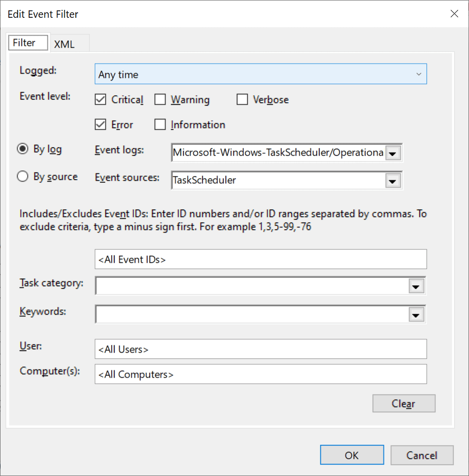469x476 pixels.
Task: Confirm the filter with OK
Action: (x=352, y=455)
